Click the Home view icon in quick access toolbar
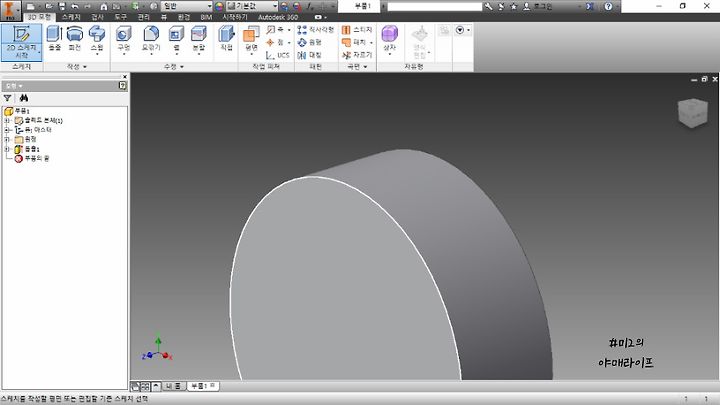The image size is (720, 405). [103, 6]
